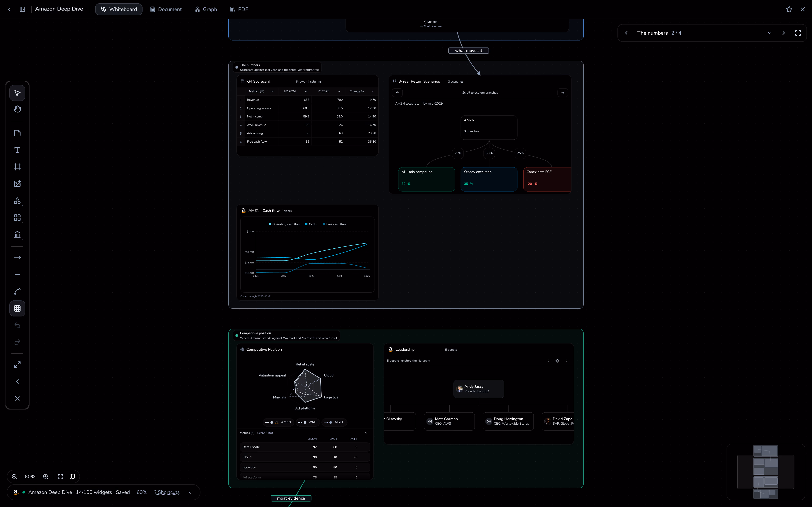The image size is (812, 507).
Task: Star this board as favorite
Action: [x=789, y=9]
